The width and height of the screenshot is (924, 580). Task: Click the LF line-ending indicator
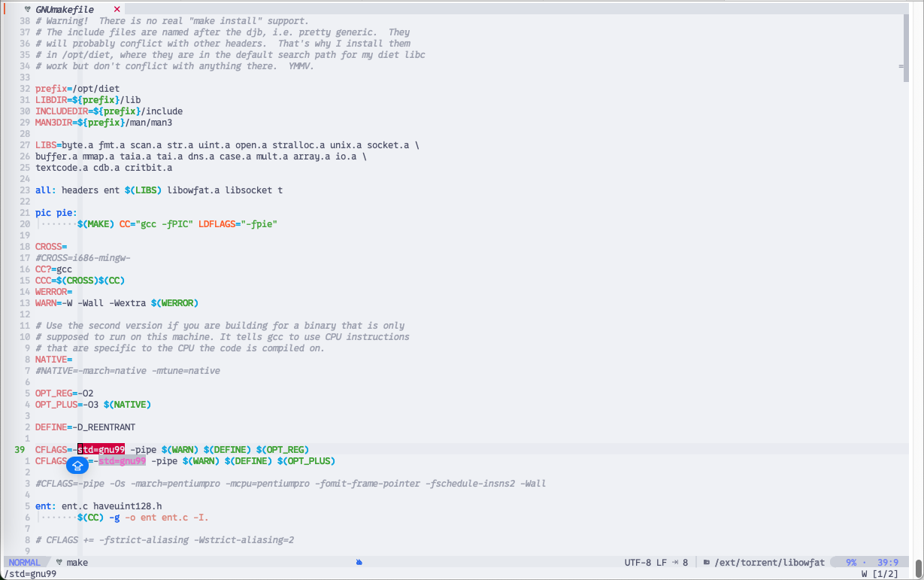(x=662, y=563)
